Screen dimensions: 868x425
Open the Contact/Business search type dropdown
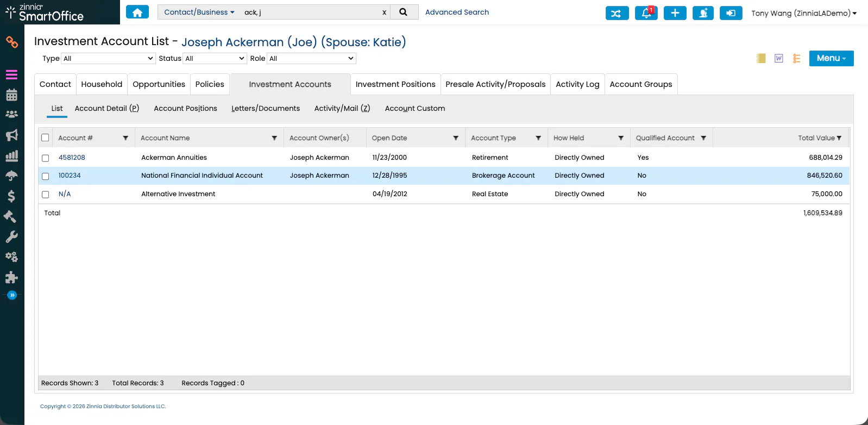(x=199, y=12)
